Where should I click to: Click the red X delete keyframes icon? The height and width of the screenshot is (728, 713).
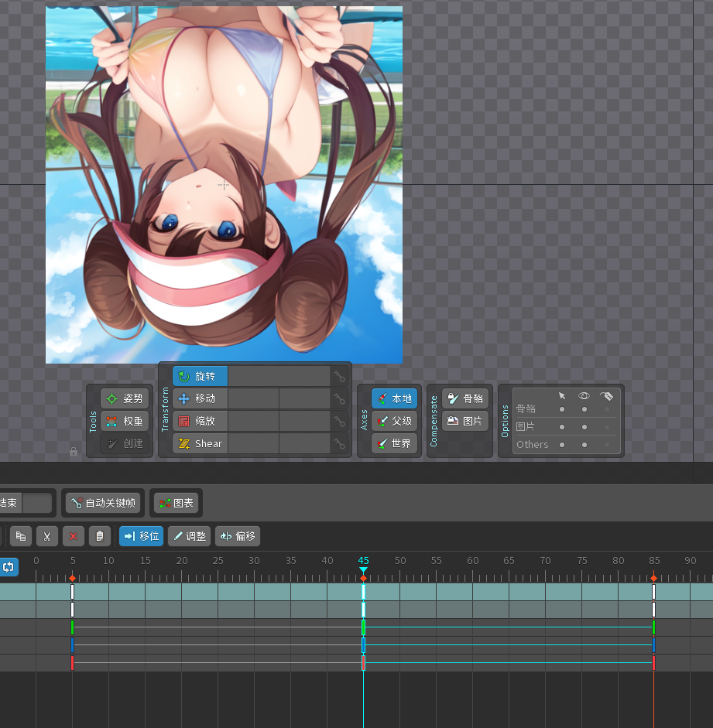pyautogui.click(x=74, y=536)
